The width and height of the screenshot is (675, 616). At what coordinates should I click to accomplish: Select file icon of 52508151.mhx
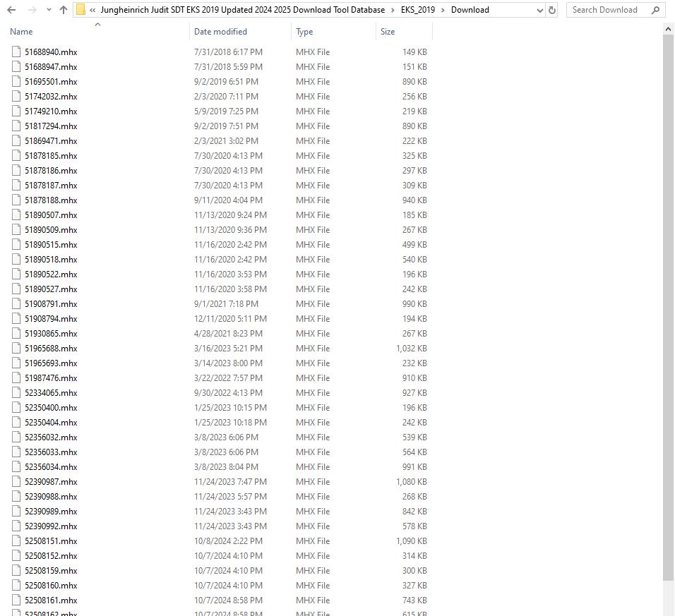click(16, 540)
